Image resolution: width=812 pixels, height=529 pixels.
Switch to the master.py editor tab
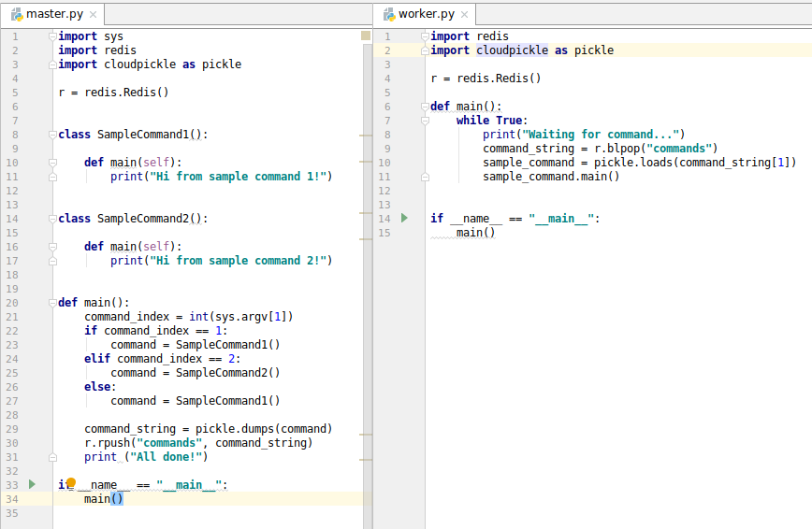click(x=54, y=14)
